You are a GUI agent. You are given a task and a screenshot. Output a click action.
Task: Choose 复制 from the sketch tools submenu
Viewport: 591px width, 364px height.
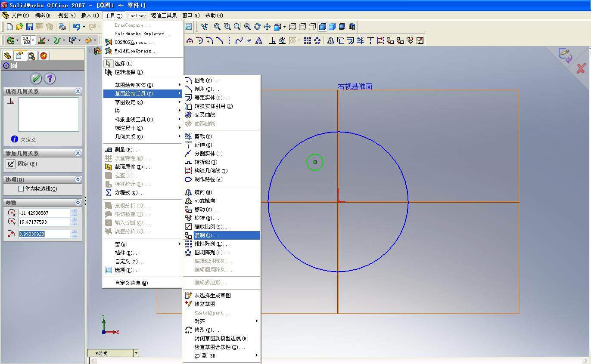coord(222,235)
